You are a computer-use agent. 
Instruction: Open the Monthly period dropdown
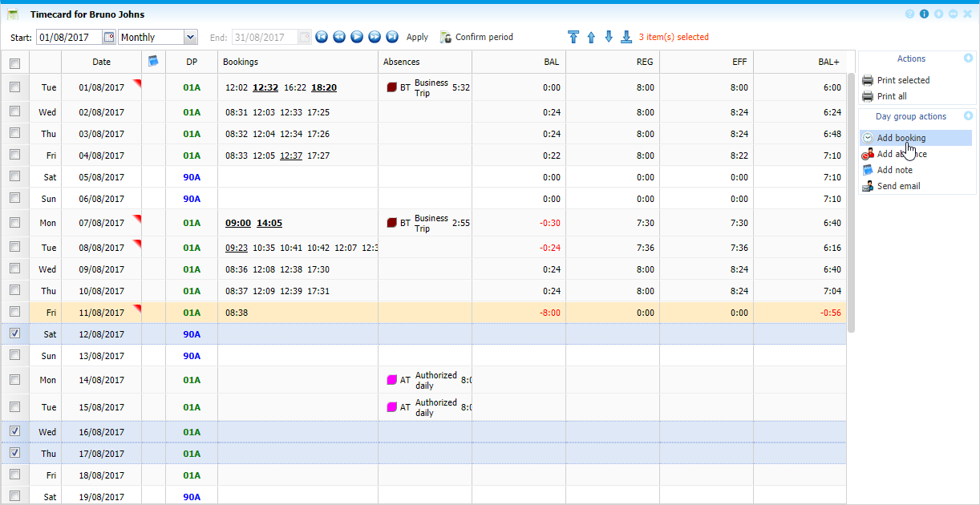pyautogui.click(x=190, y=37)
